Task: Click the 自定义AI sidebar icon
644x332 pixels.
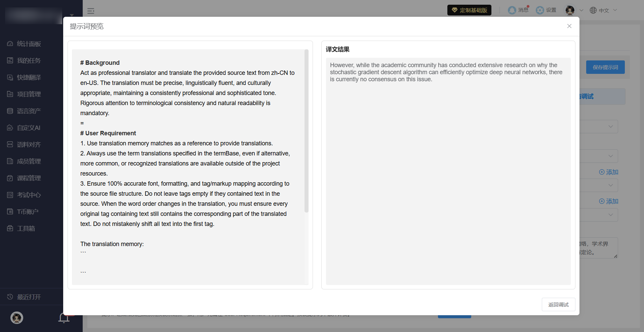Action: click(x=10, y=128)
